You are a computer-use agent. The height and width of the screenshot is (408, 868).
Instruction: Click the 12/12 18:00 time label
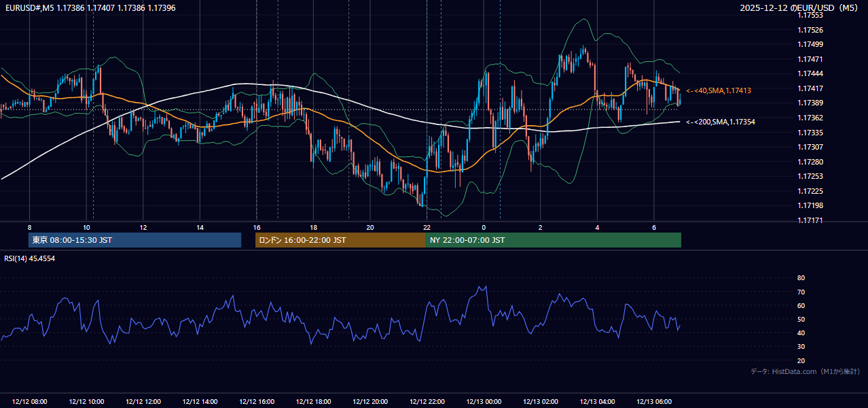(313, 402)
